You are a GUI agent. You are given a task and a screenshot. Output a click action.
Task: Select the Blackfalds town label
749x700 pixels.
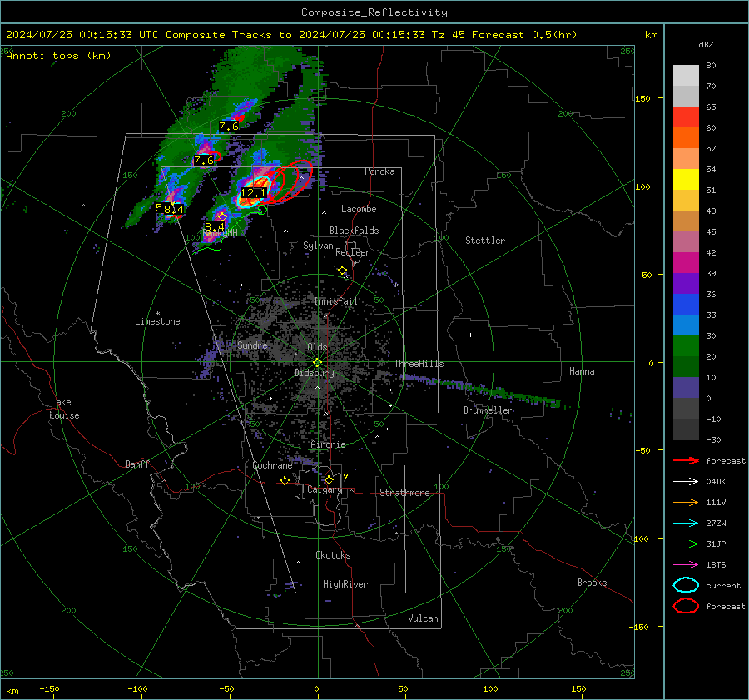[354, 231]
